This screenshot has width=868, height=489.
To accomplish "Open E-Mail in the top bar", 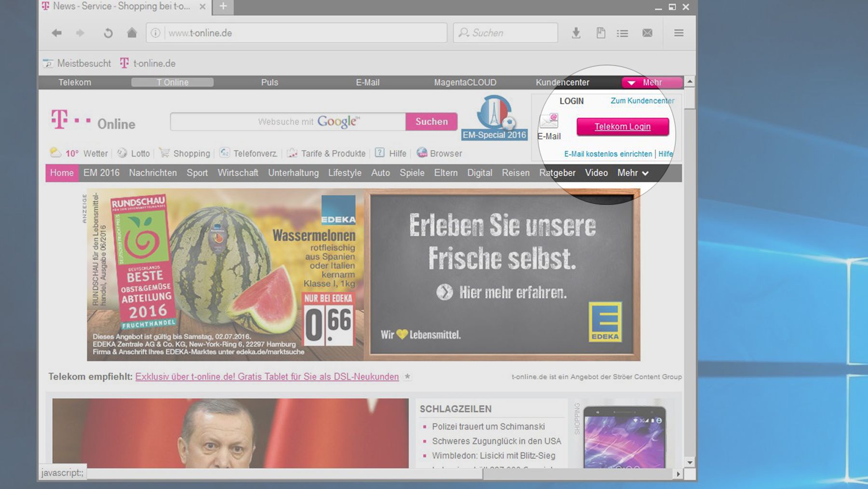I will tap(367, 82).
